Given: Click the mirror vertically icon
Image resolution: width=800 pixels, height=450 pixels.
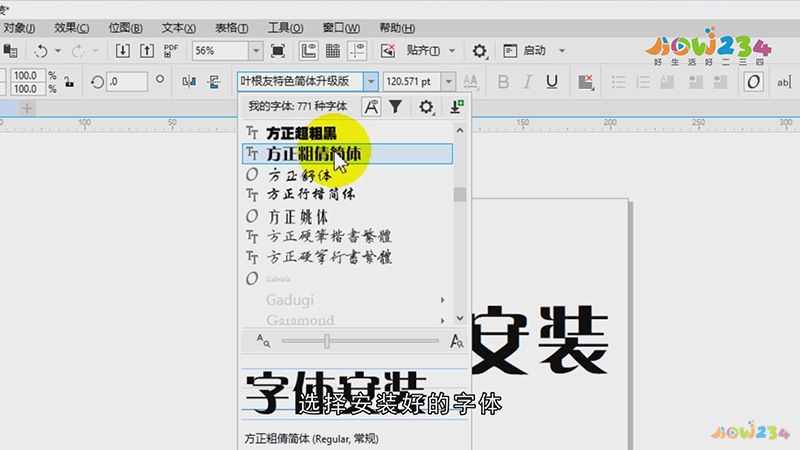Looking at the screenshot, I should pos(214,82).
